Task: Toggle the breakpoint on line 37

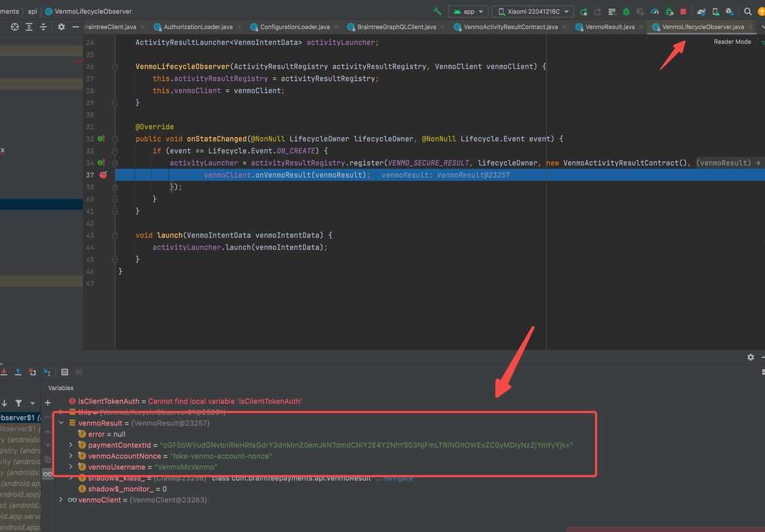Action: click(x=103, y=175)
